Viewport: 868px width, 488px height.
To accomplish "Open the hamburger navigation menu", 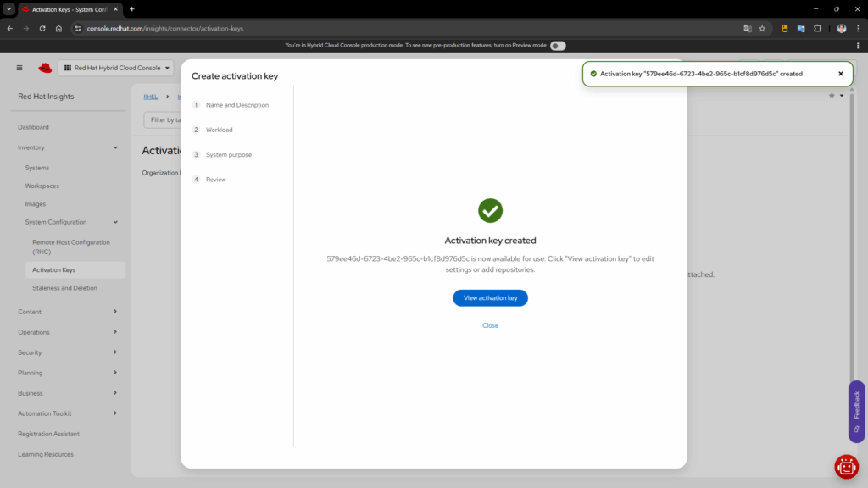I will tap(19, 68).
